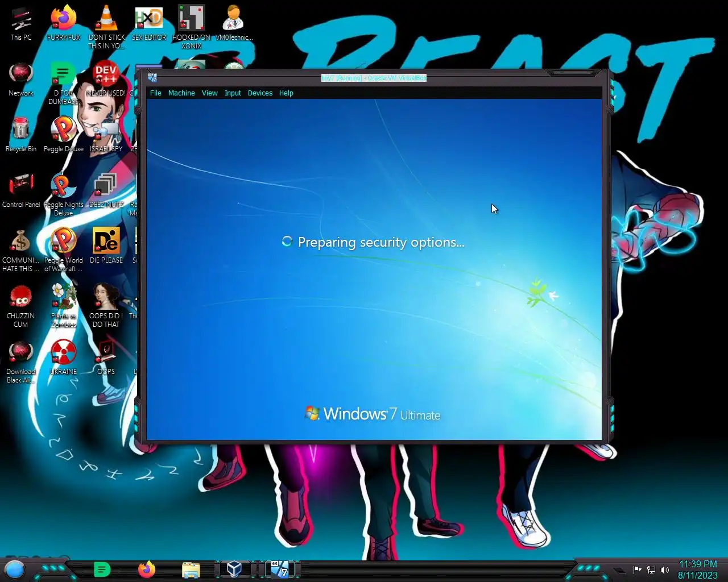Open the Start orb on the taskbar

pyautogui.click(x=15, y=569)
